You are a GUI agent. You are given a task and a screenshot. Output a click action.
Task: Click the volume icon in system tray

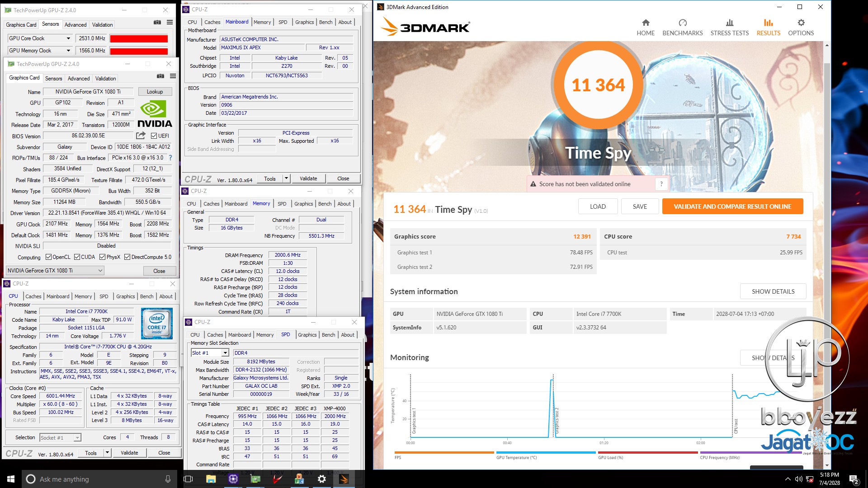click(x=799, y=479)
